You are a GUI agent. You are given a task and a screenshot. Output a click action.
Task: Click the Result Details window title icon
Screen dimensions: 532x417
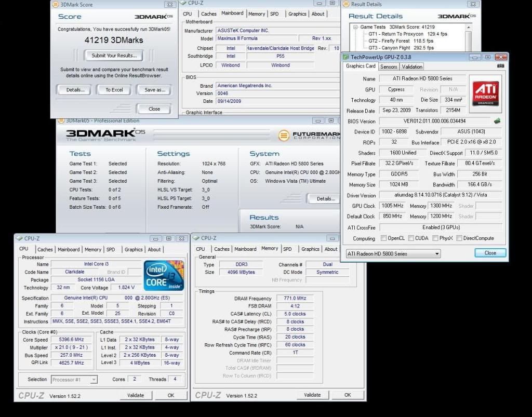click(x=346, y=4)
